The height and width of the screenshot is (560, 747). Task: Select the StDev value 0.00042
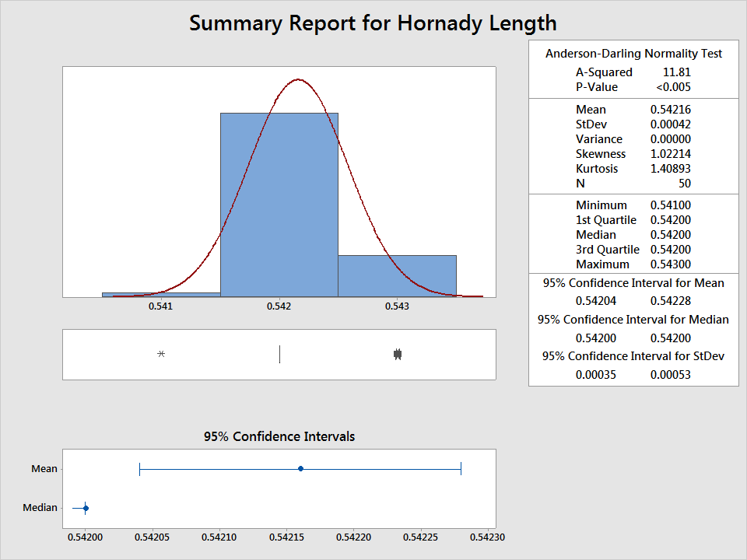click(670, 124)
